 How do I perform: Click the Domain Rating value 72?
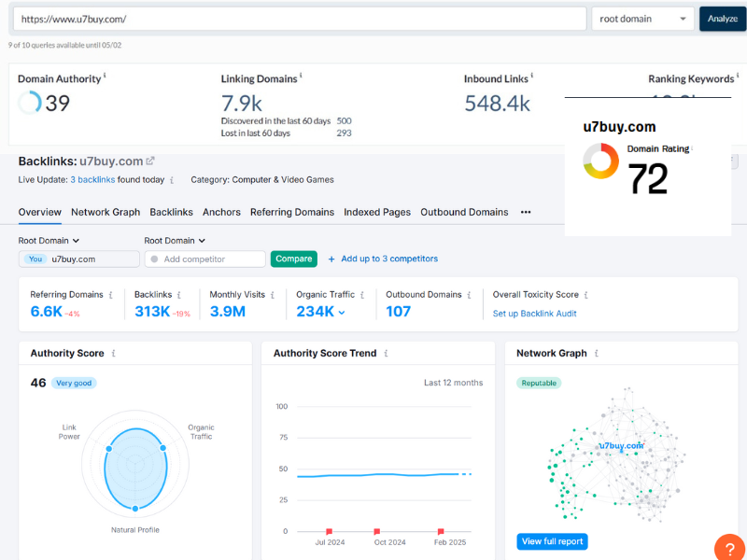648,178
